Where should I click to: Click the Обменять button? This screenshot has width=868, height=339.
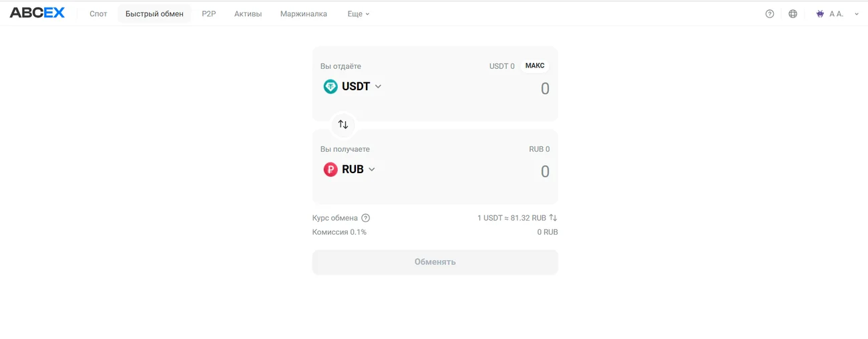pos(435,262)
